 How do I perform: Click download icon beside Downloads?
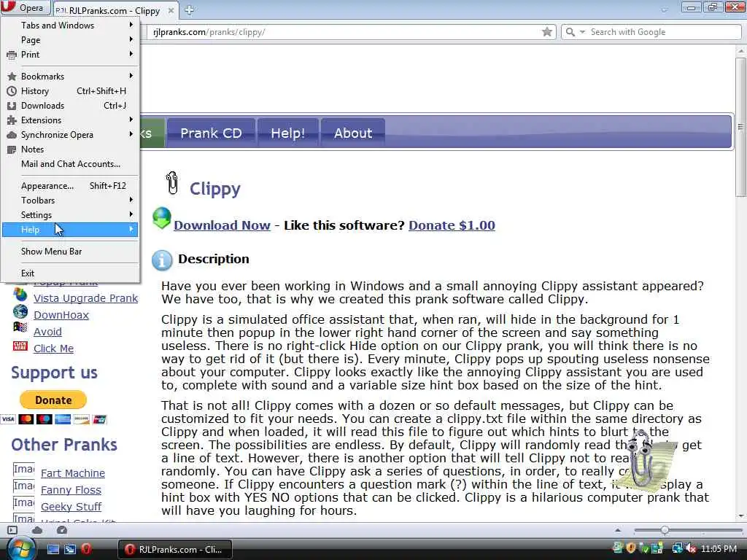(x=12, y=106)
